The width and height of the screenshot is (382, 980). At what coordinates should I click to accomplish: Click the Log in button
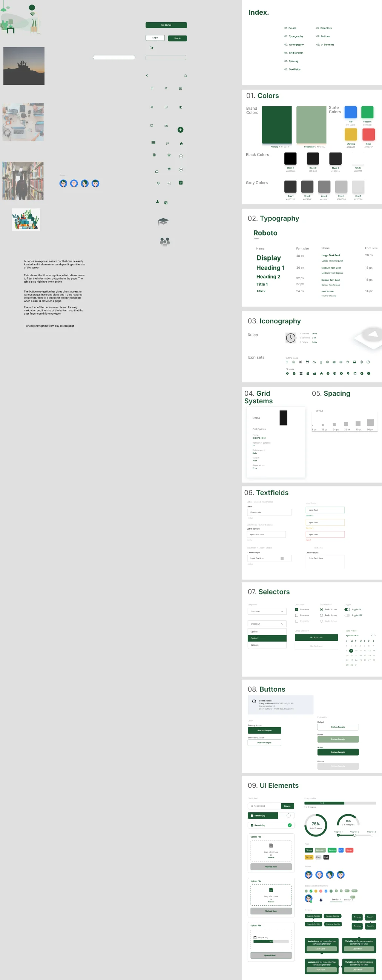pos(155,38)
